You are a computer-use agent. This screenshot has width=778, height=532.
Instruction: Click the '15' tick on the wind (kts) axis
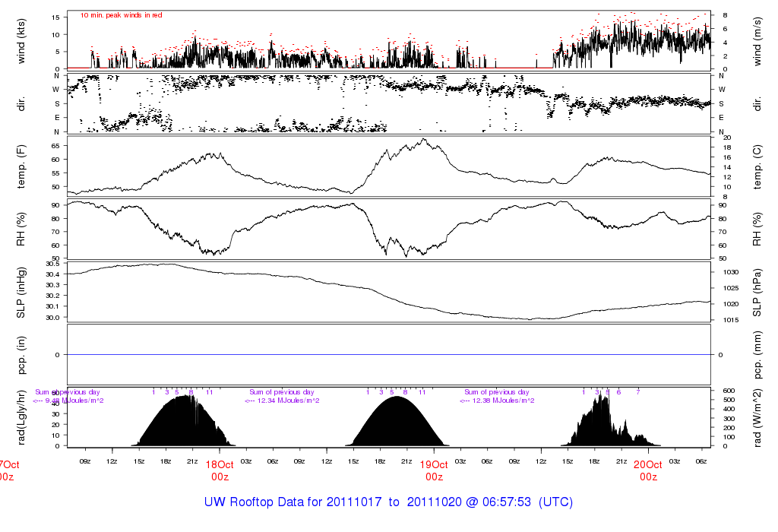pos(55,17)
